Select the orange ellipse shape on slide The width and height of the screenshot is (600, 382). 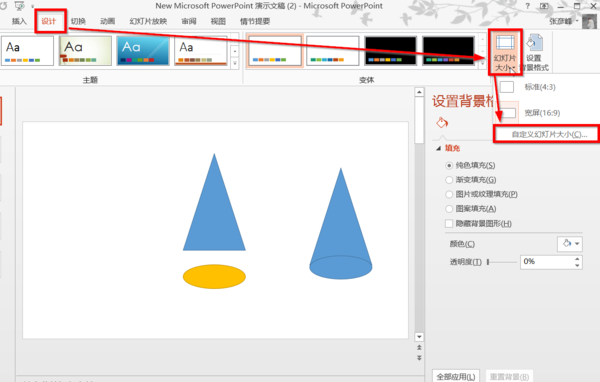[214, 276]
